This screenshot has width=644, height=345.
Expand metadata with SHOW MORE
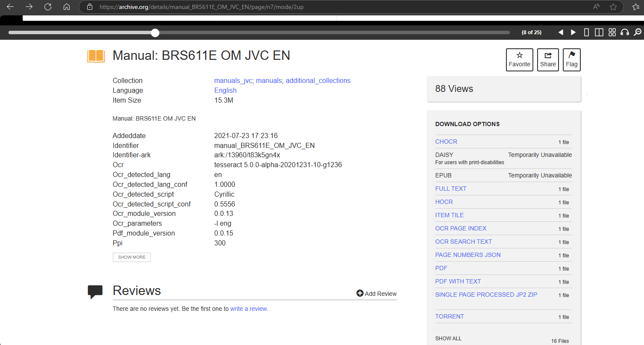pos(132,257)
